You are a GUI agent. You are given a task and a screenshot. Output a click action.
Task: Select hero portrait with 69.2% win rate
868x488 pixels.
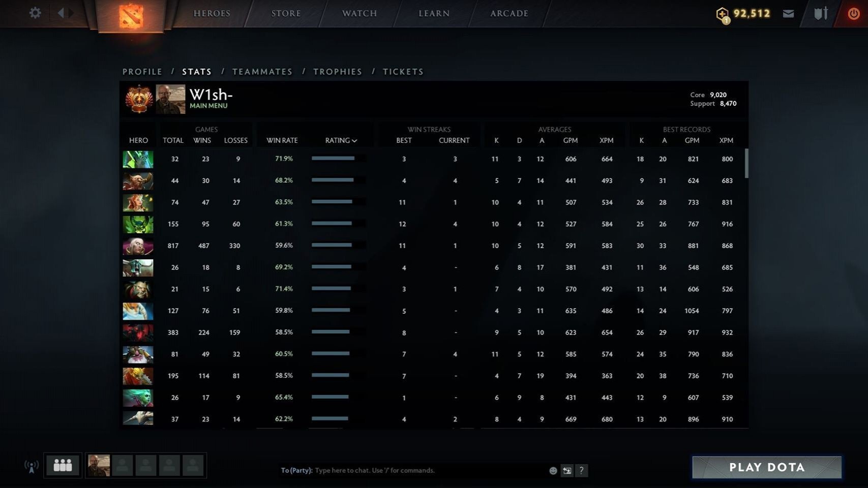[x=138, y=268]
